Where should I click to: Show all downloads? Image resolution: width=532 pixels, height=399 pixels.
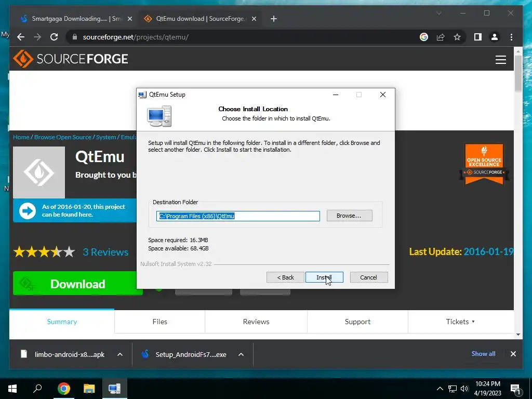[483, 353]
